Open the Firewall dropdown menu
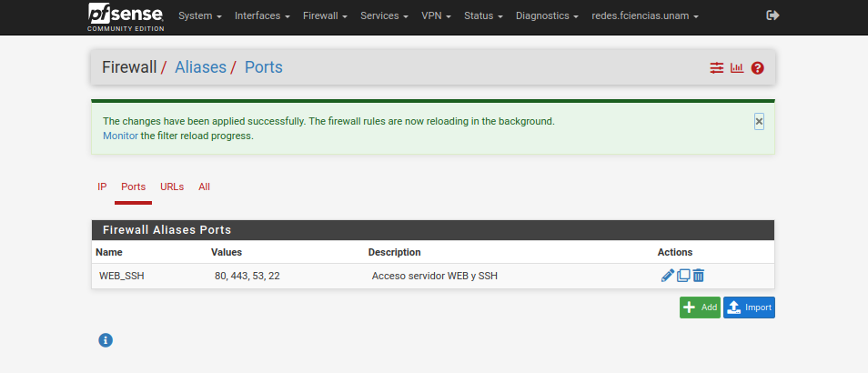The height and width of the screenshot is (373, 868). (325, 16)
